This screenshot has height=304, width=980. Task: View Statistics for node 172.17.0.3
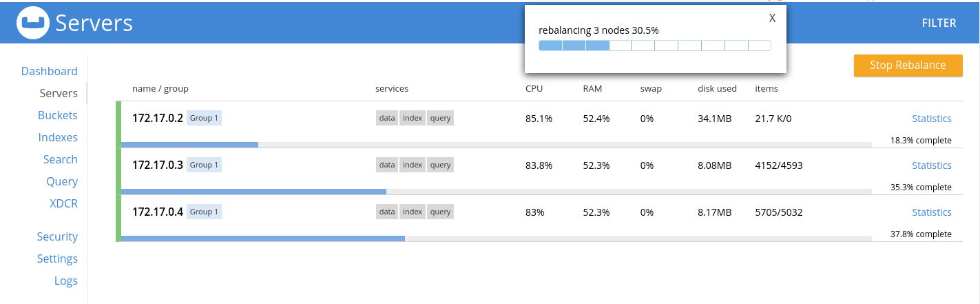931,165
